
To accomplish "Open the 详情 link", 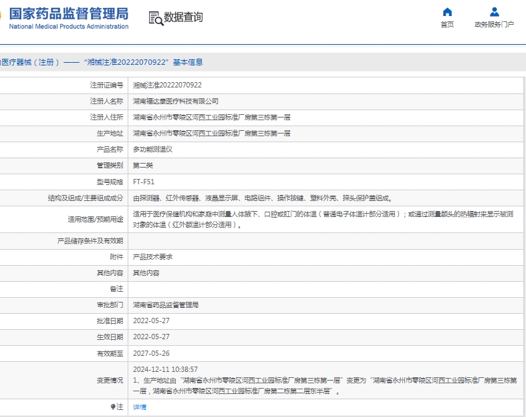I will click(140, 407).
